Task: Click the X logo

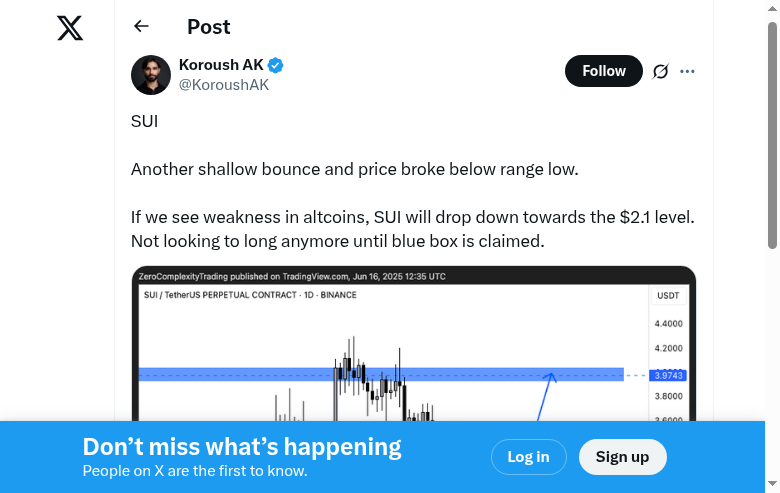Action: [x=70, y=27]
